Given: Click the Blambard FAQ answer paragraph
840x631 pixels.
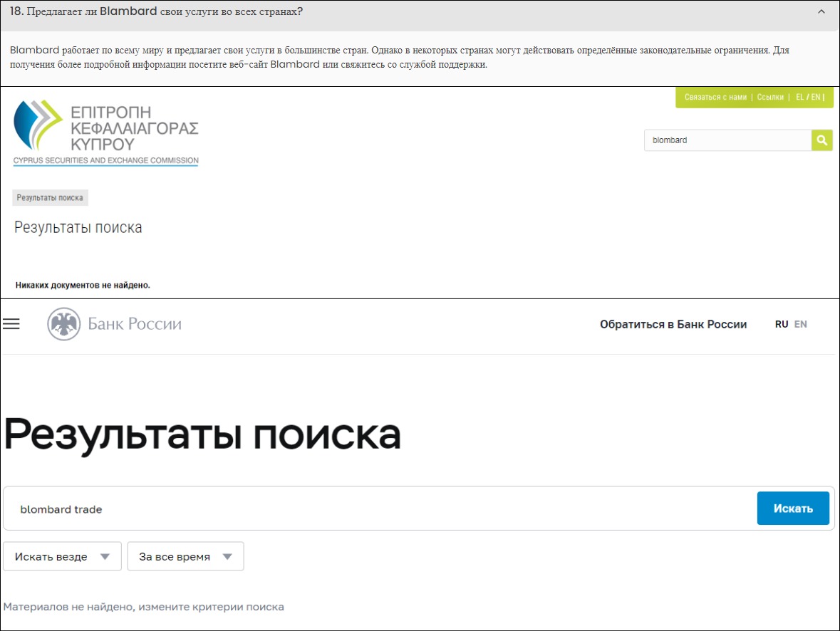Looking at the screenshot, I should (400, 57).
